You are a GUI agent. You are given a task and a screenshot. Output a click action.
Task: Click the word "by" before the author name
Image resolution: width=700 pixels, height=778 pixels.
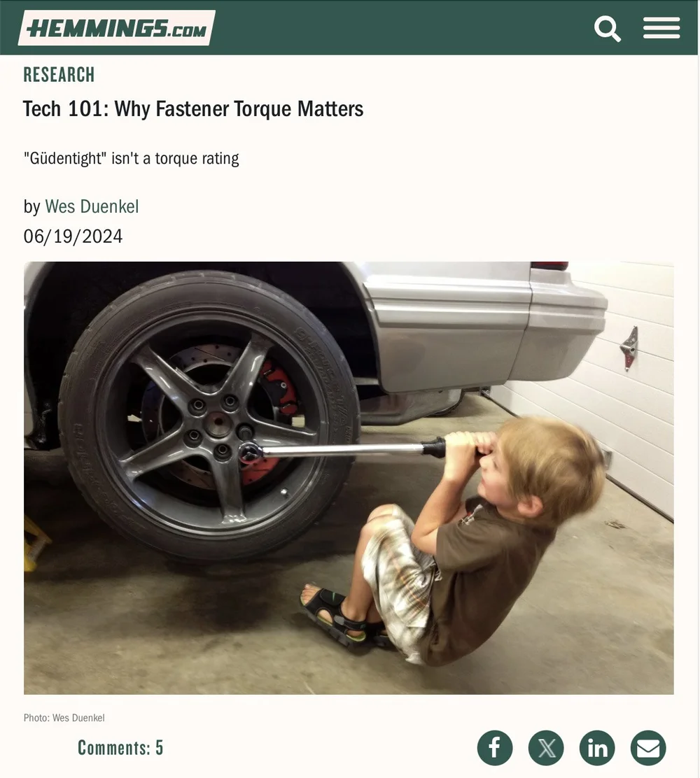[x=31, y=207]
